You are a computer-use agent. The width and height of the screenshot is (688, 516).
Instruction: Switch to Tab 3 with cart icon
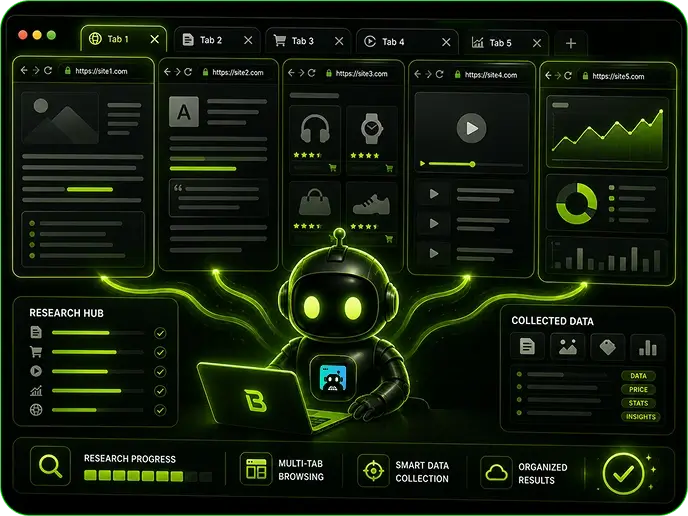(x=308, y=41)
